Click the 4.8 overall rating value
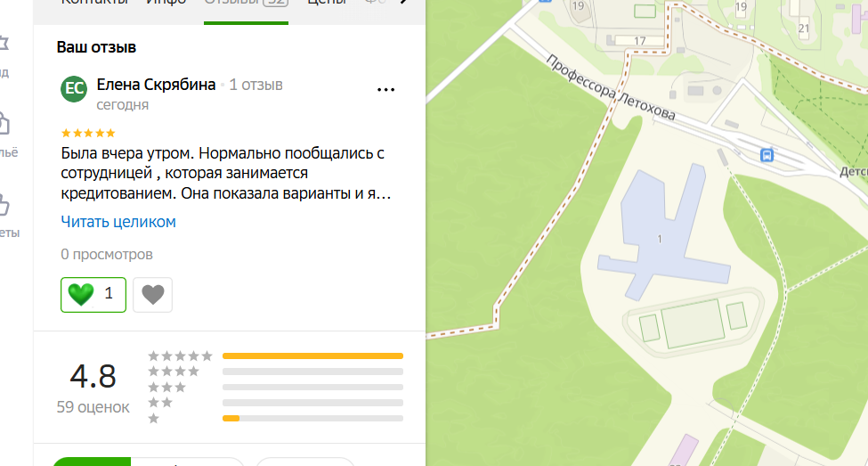Image resolution: width=868 pixels, height=466 pixels. [93, 376]
